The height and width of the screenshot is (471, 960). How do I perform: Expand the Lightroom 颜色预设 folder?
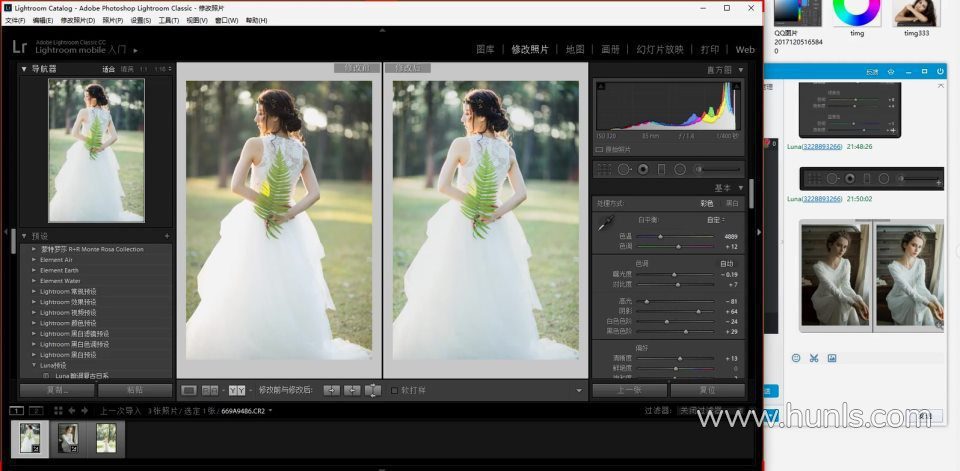point(34,323)
